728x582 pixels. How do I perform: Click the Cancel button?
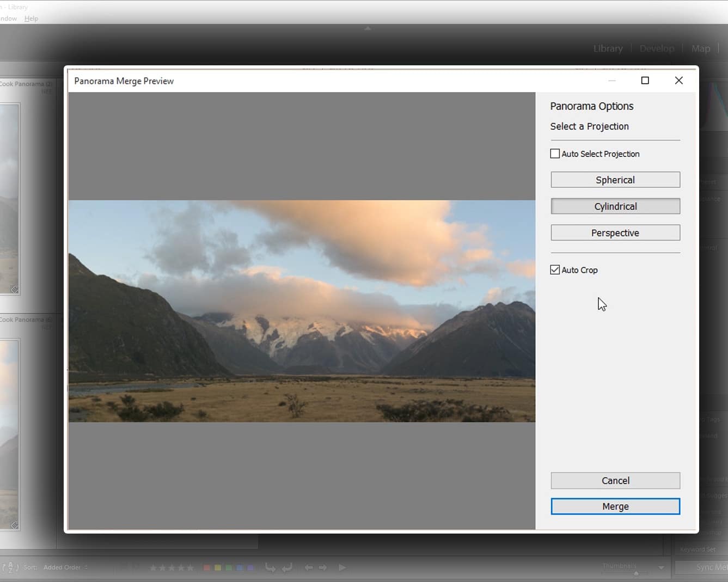615,480
